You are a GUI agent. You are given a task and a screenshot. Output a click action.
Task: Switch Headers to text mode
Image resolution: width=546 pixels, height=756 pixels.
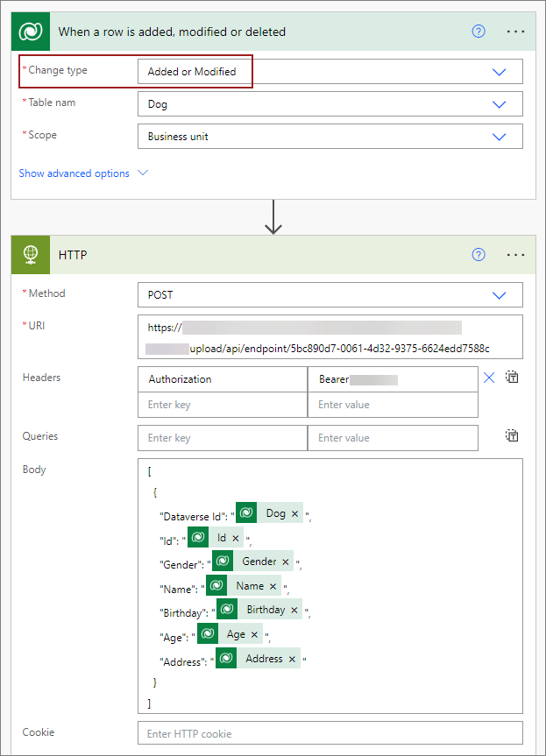(512, 377)
